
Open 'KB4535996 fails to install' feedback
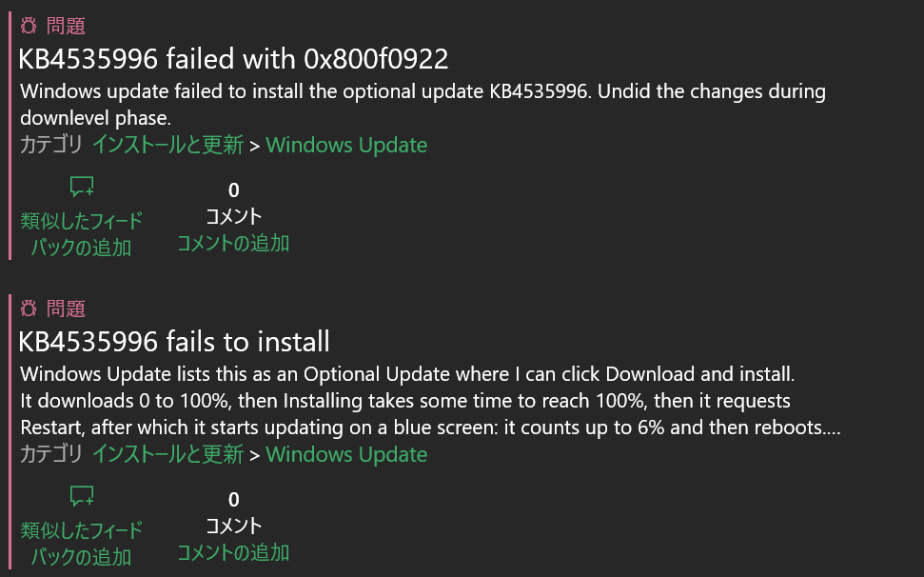tap(174, 341)
